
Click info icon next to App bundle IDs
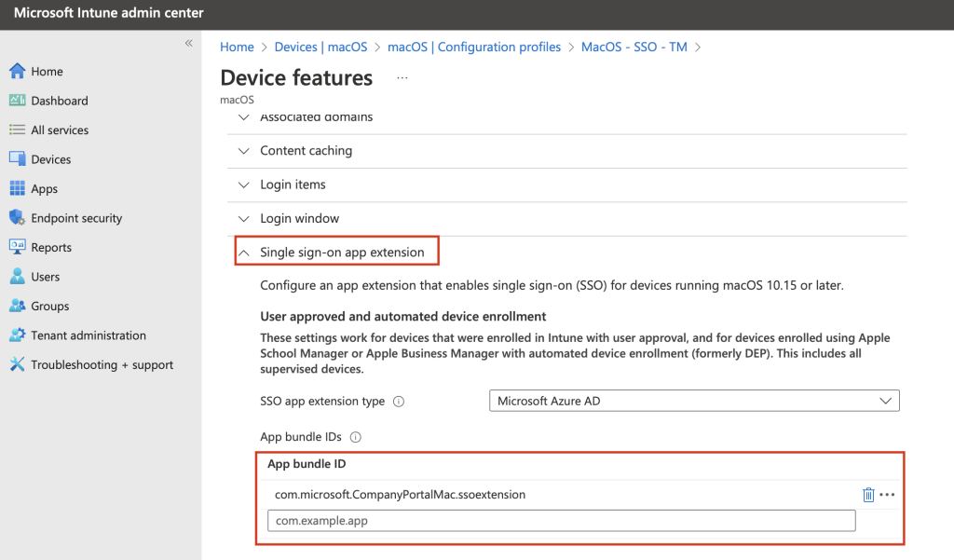[x=355, y=437]
